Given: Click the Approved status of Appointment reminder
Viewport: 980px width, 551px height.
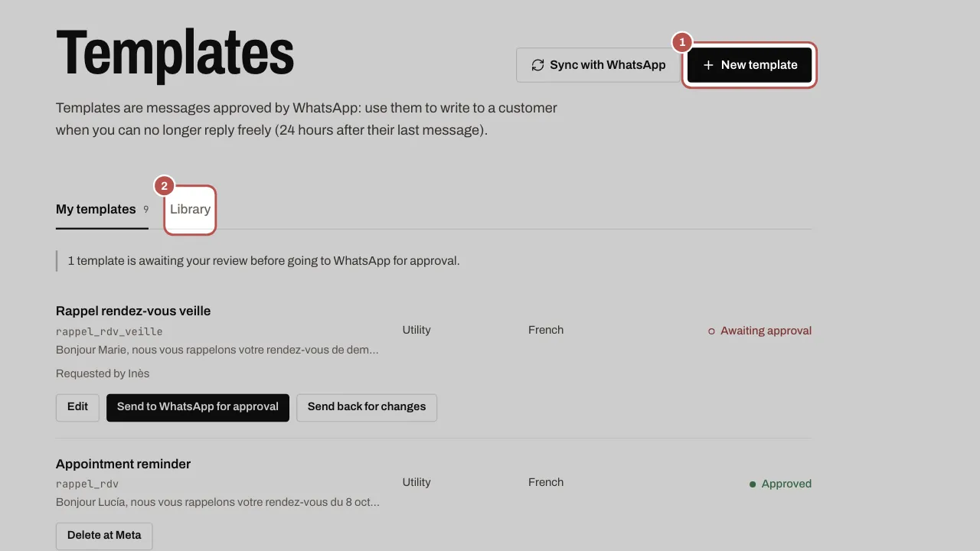Looking at the screenshot, I should pos(780,484).
